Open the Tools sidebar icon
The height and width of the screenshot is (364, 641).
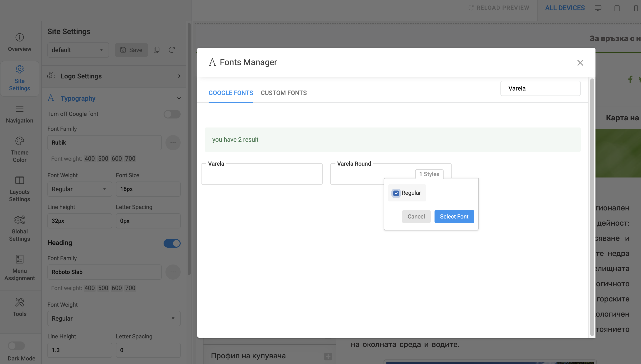(x=19, y=302)
